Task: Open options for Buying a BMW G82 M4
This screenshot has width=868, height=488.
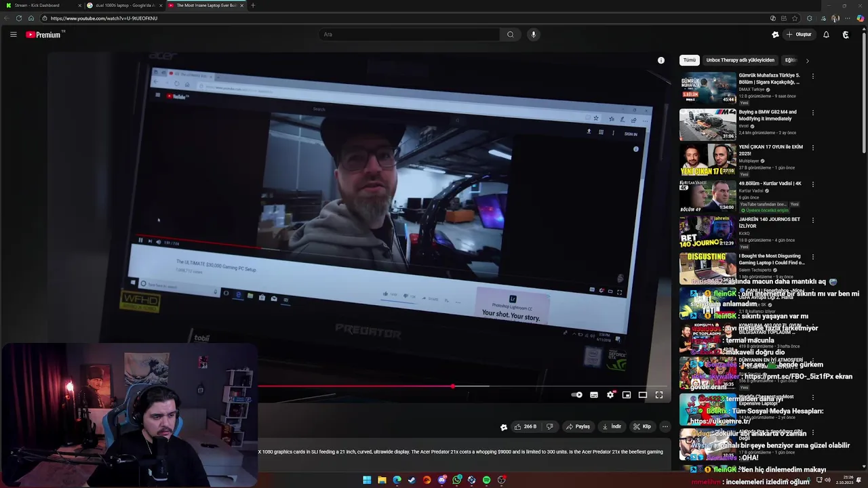Action: (x=812, y=113)
